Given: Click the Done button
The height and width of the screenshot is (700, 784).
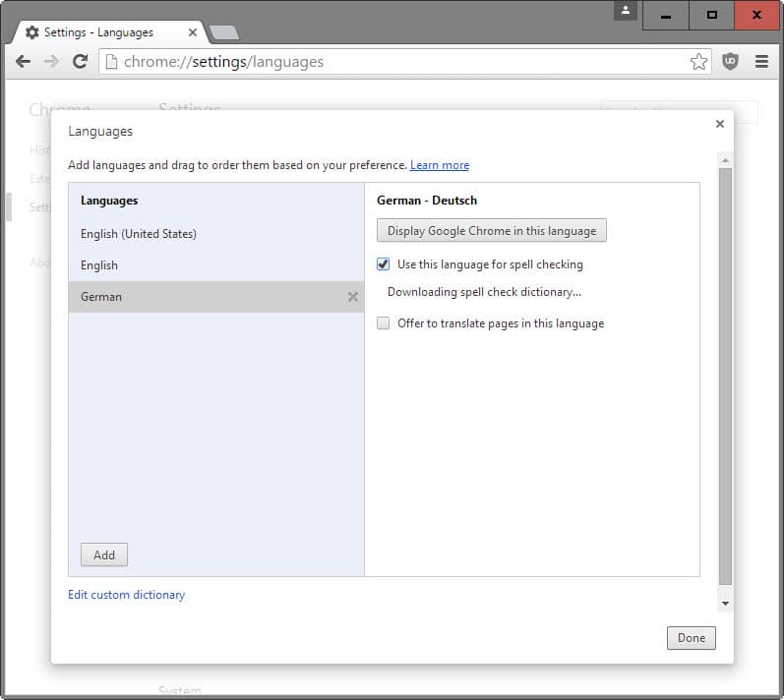Looking at the screenshot, I should pos(691,637).
